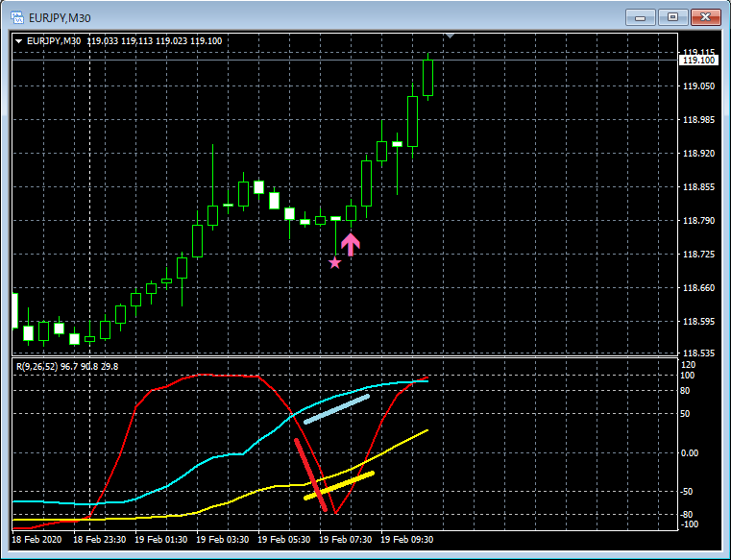Click the thick red trend line in indicator
The height and width of the screenshot is (560, 731).
click(x=311, y=475)
